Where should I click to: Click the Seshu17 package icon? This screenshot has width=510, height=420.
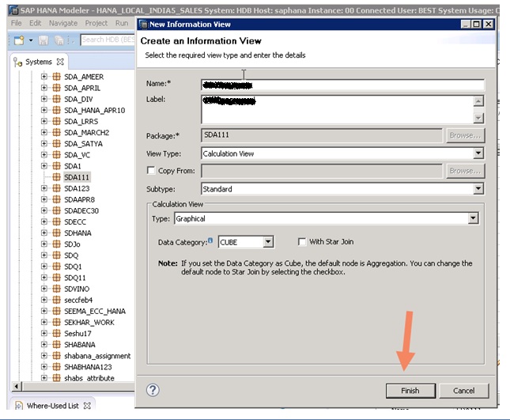tap(57, 333)
